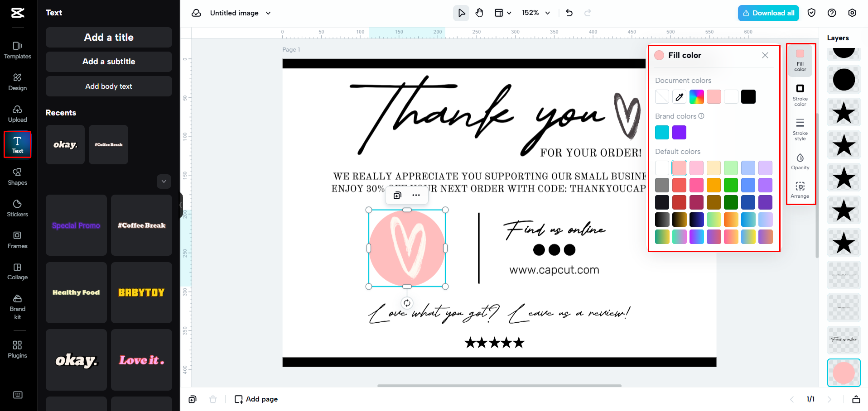Open the Upload panel
Viewport: 868px width, 411px height.
[18, 114]
